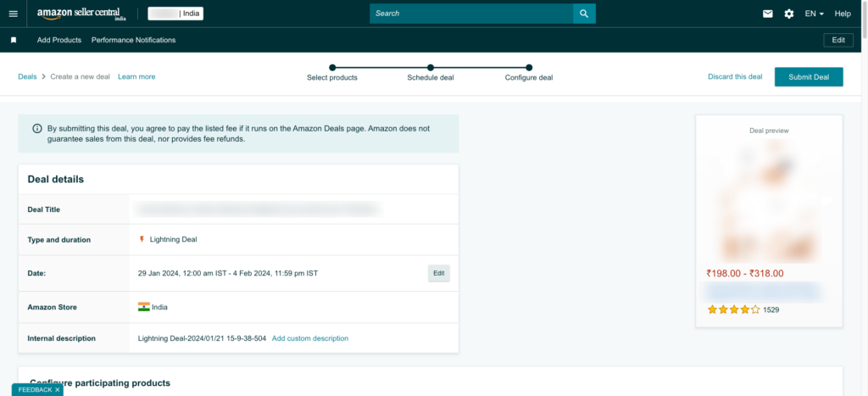868x396 pixels.
Task: Open the India marketplace switcher
Action: (175, 14)
